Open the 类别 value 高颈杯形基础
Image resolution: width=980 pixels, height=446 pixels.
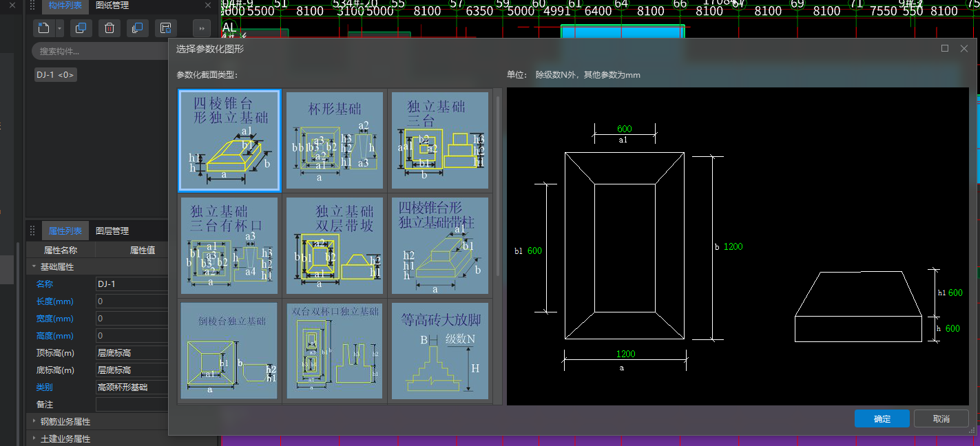click(132, 387)
